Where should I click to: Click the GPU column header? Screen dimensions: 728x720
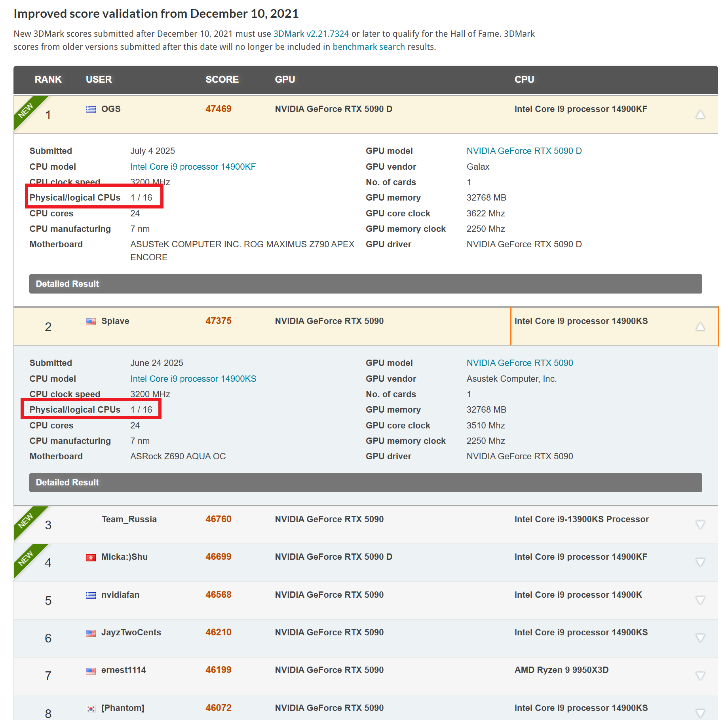(285, 80)
